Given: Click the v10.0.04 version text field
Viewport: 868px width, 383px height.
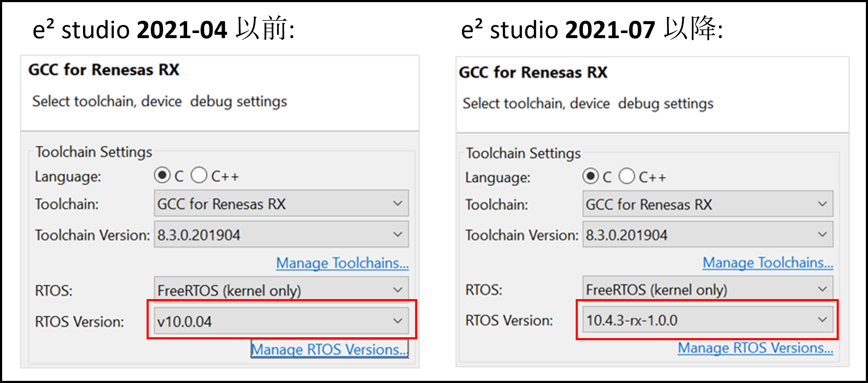Looking at the screenshot, I should click(254, 321).
